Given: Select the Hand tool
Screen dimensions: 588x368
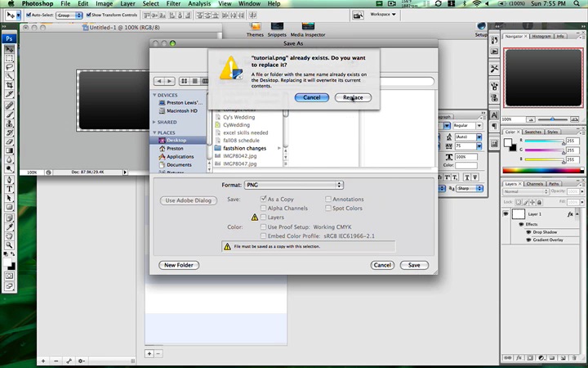Looking at the screenshot, I should (9, 236).
